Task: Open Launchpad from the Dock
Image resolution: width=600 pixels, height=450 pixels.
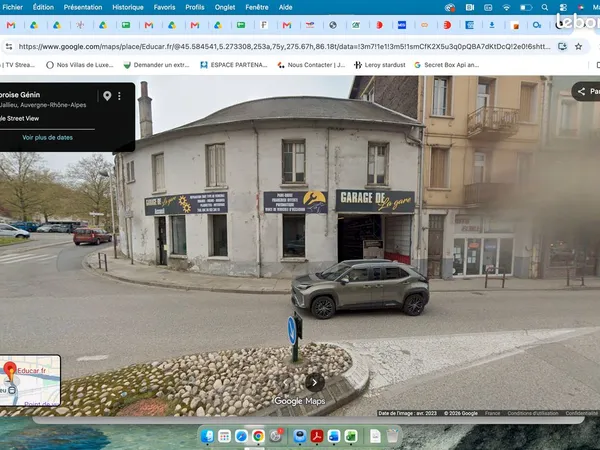Action: point(224,436)
